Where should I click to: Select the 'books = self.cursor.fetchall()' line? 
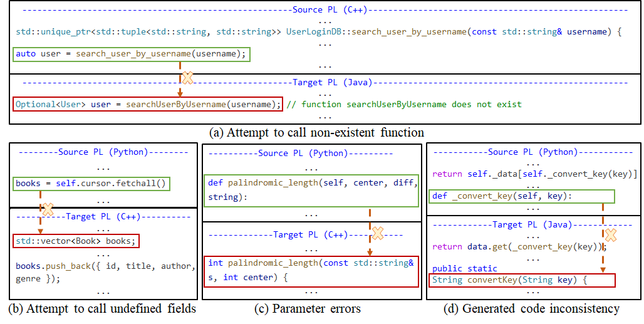pos(91,183)
